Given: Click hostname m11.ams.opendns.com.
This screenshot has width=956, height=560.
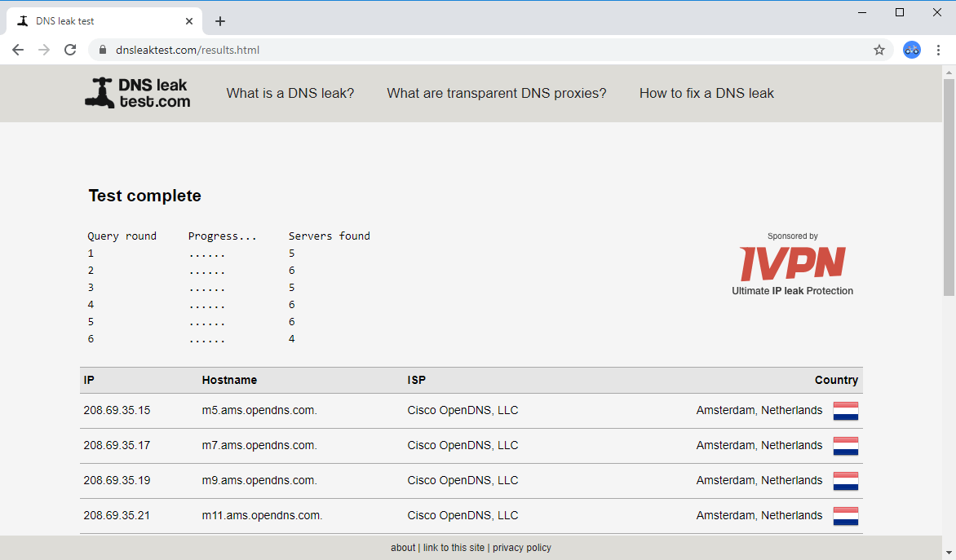Looking at the screenshot, I should (262, 515).
